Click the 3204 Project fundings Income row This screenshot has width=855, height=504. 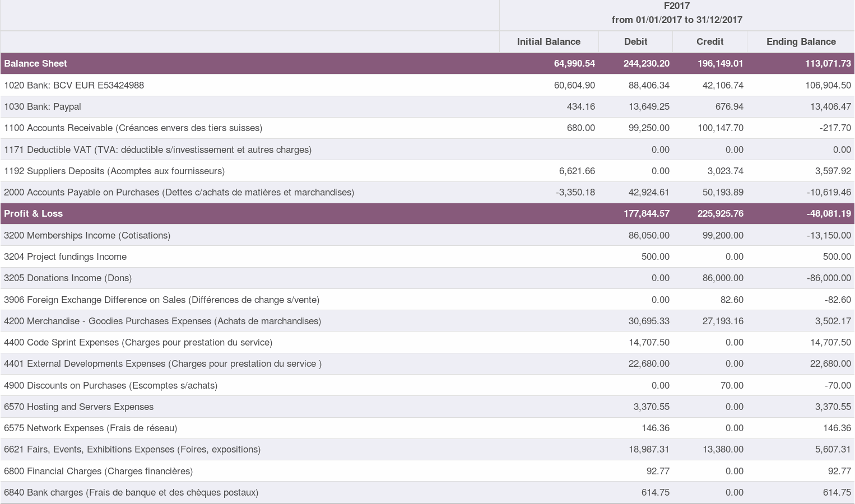click(65, 256)
